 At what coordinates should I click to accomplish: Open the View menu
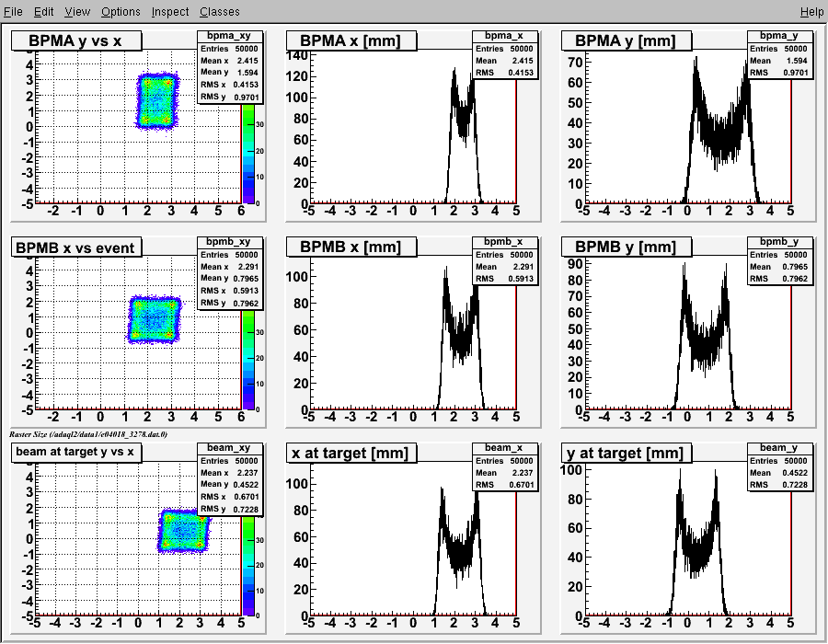(x=77, y=12)
